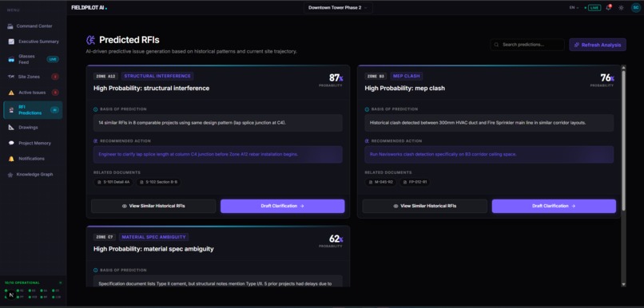
Task: Click the ZONE B3 tag
Action: pyautogui.click(x=376, y=77)
